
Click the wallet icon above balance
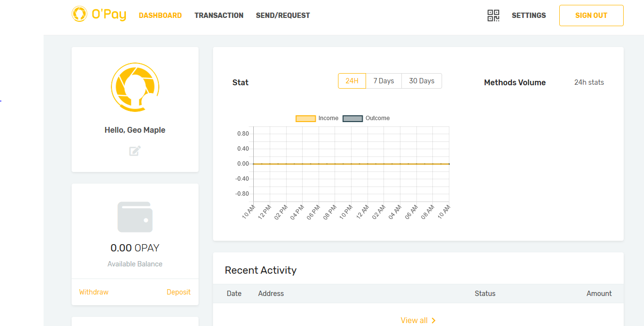click(x=135, y=217)
